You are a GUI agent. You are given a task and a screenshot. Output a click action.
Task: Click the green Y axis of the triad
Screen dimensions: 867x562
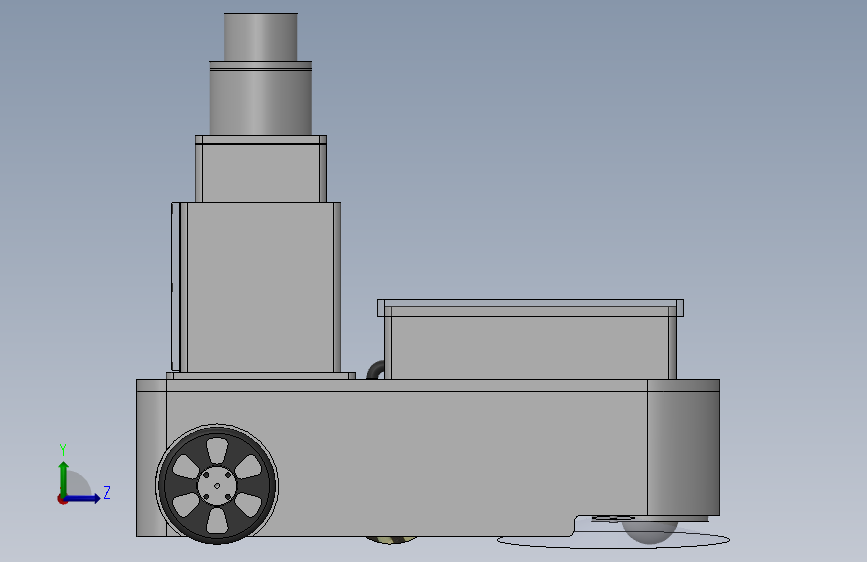[x=64, y=478]
